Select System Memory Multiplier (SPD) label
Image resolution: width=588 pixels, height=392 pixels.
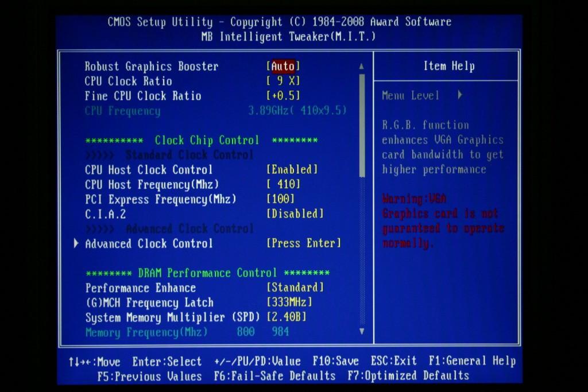click(x=172, y=317)
